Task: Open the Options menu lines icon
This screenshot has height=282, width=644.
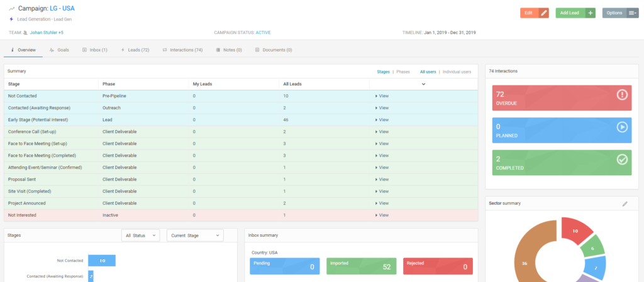Action: pyautogui.click(x=633, y=13)
